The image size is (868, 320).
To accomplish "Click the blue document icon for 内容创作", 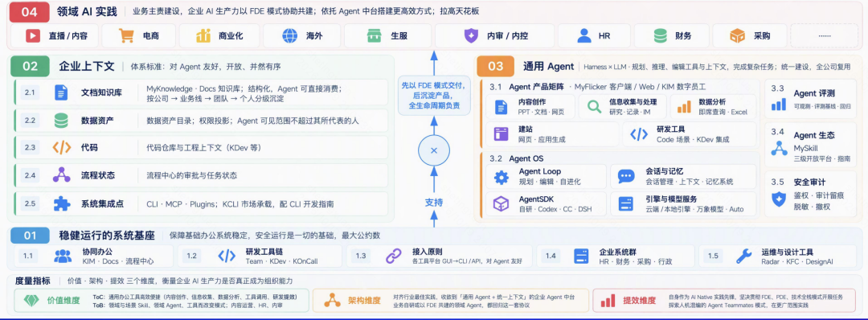I will click(x=501, y=107).
